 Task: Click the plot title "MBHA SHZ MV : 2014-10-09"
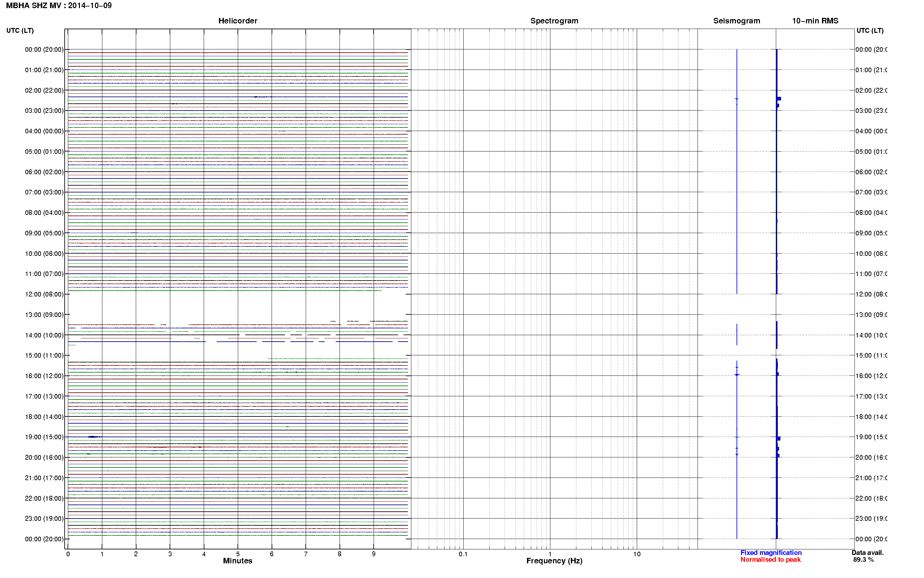pyautogui.click(x=59, y=5)
